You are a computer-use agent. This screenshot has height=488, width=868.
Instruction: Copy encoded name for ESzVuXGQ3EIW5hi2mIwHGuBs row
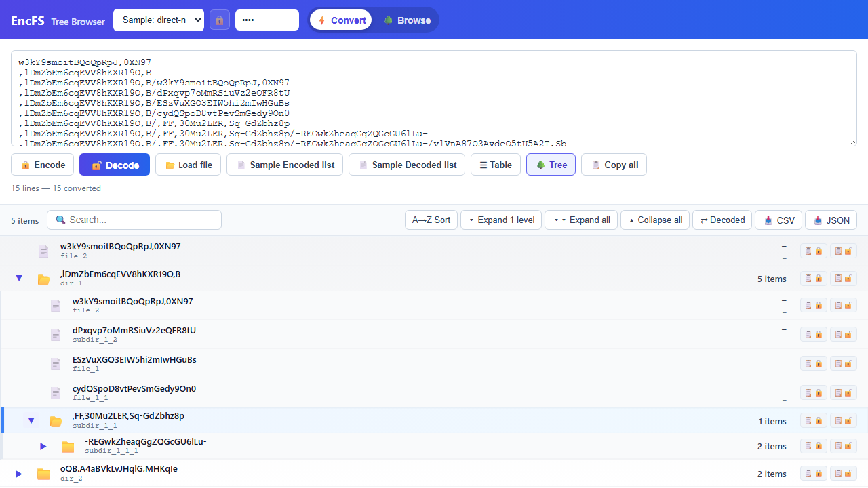click(x=813, y=363)
